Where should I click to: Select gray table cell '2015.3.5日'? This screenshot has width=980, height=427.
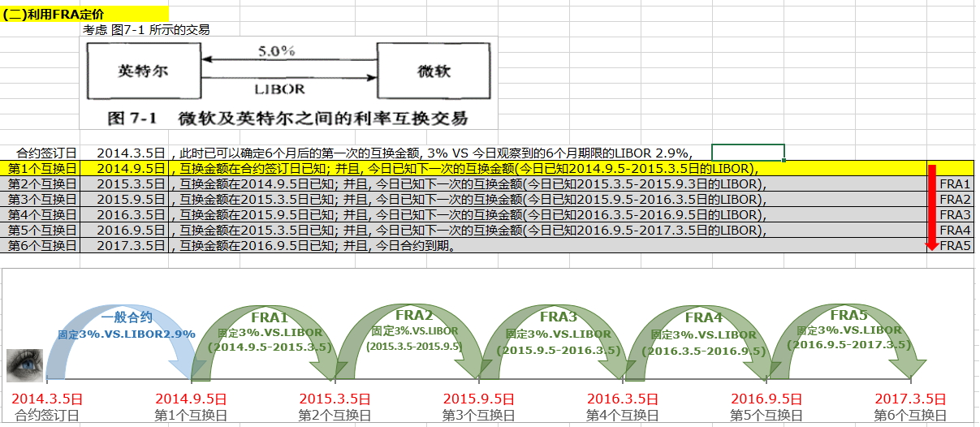124,183
